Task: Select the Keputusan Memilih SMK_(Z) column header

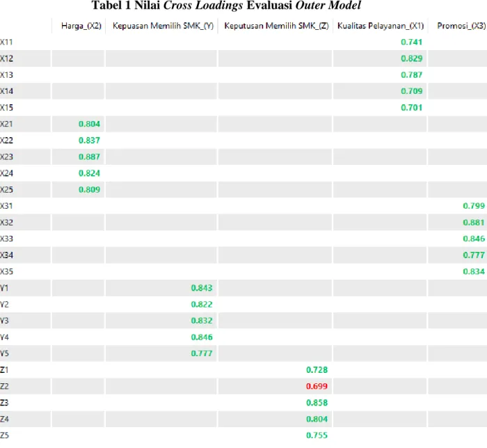Action: pos(276,26)
